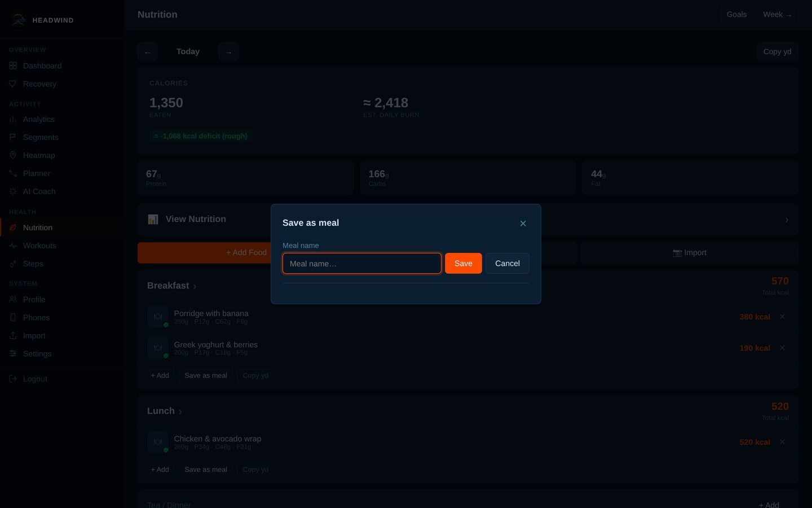Expand the Breakfast section chevron
The width and height of the screenshot is (812, 508).
(195, 287)
